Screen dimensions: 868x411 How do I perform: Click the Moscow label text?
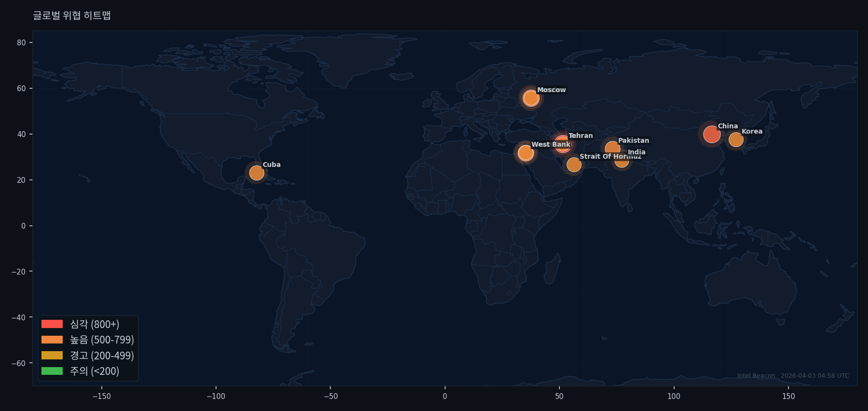[x=552, y=90]
